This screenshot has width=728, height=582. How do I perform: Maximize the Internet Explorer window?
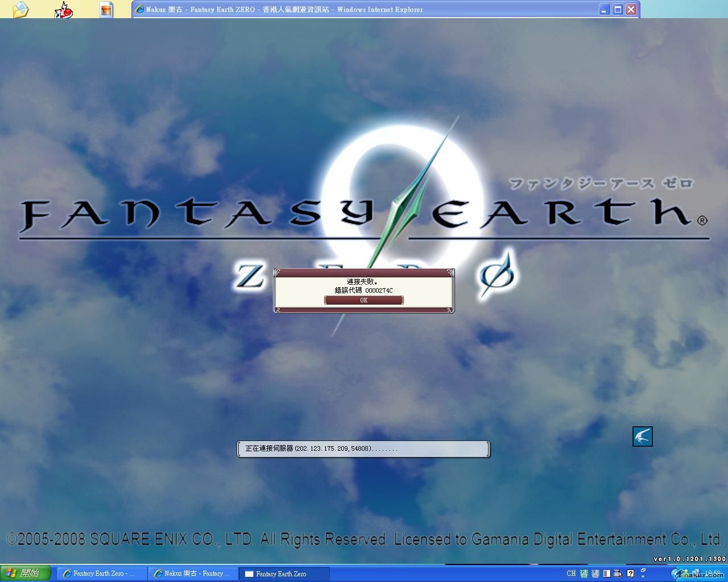[x=618, y=10]
